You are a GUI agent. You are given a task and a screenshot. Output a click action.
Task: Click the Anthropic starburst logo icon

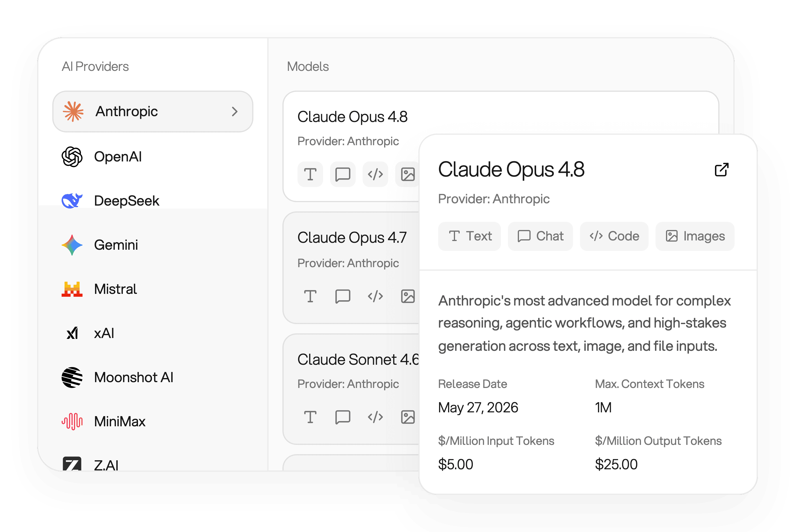point(73,111)
